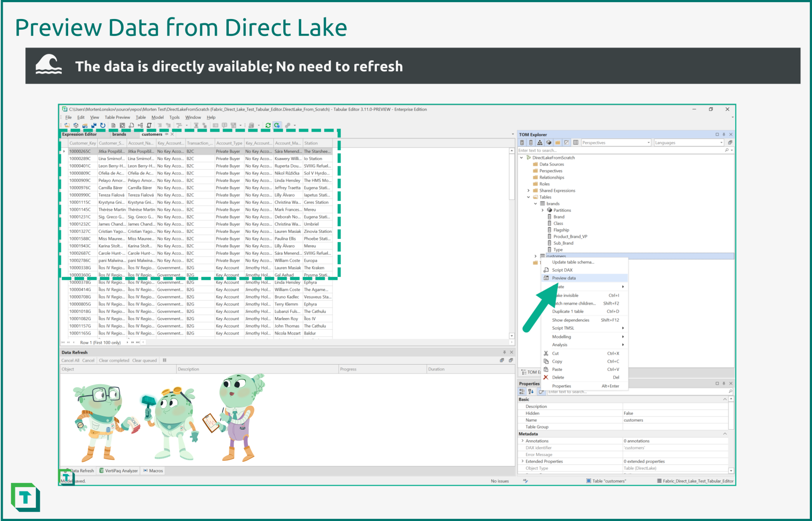The width and height of the screenshot is (812, 521).
Task: Click Clear completed in the Data Refresh panel
Action: click(x=114, y=360)
